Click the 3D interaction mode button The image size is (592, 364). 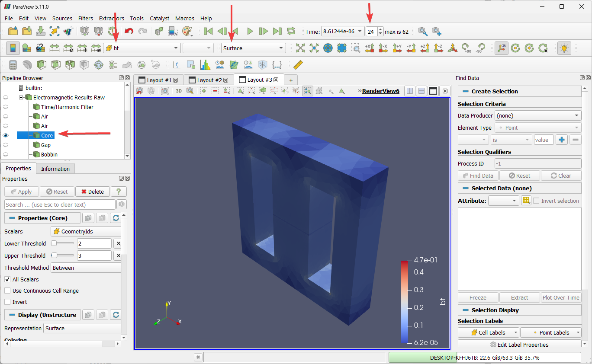(x=179, y=91)
